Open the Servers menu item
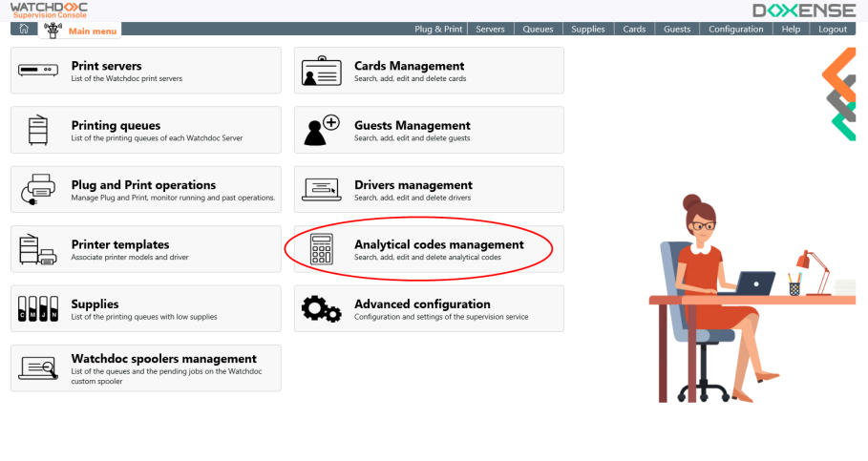 490,30
